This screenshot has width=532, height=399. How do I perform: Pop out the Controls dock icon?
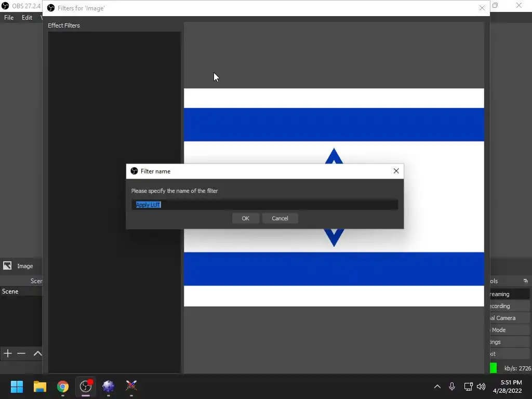(526, 281)
